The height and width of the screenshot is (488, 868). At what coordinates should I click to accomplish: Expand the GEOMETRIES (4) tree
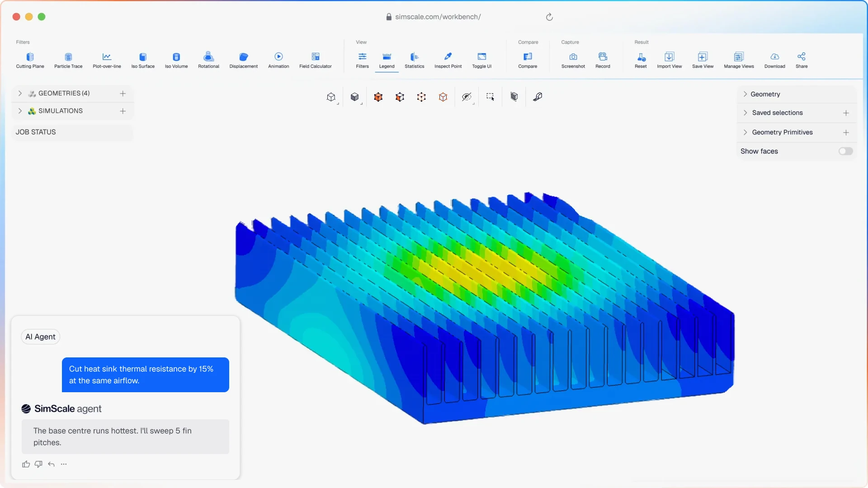pyautogui.click(x=20, y=93)
